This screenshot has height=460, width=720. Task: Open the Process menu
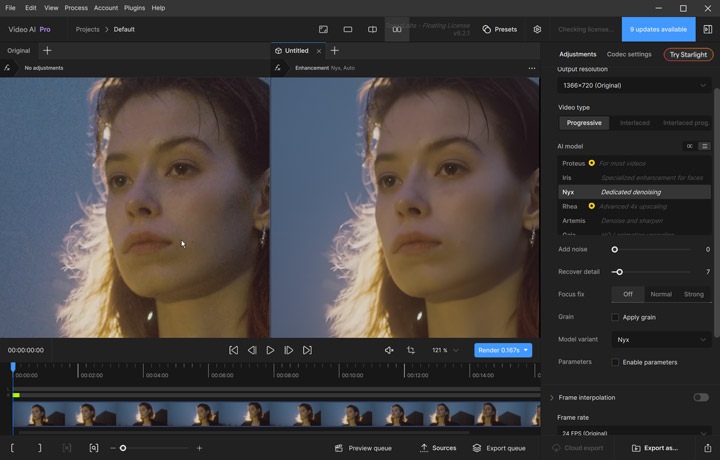click(76, 8)
